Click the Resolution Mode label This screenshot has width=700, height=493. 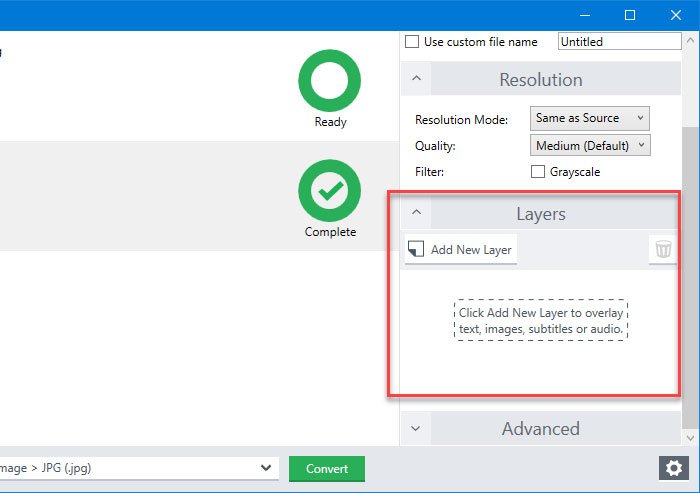click(461, 120)
